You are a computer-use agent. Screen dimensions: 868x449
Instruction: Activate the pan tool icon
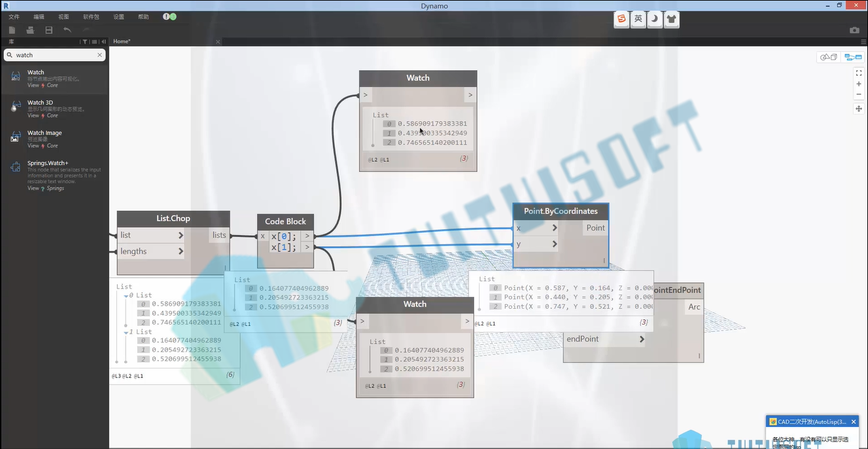pyautogui.click(x=859, y=109)
